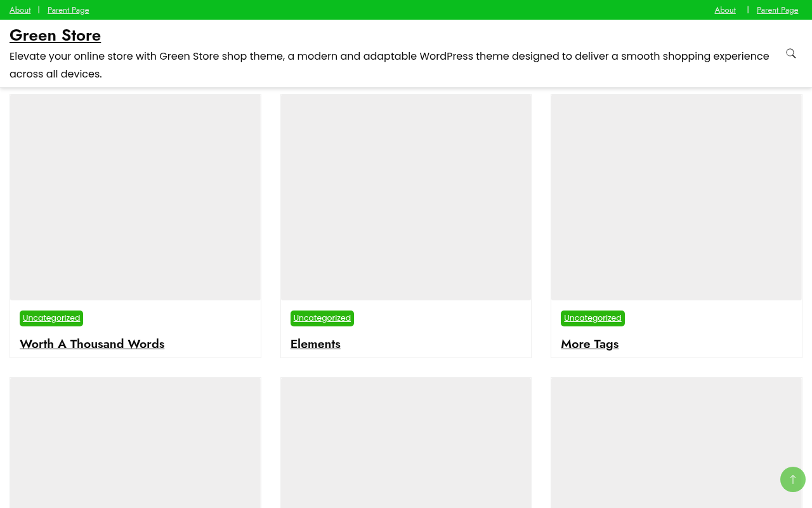Go to the Green Store site title
The image size is (812, 508).
55,35
